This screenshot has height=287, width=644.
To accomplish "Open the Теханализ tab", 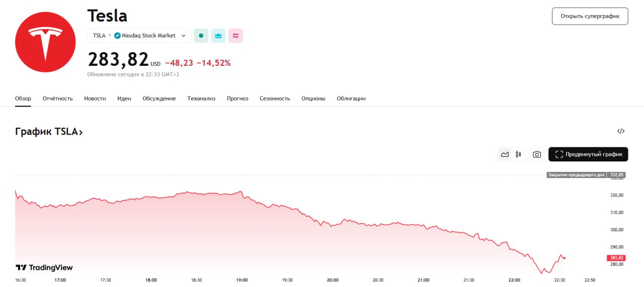I will click(x=201, y=99).
